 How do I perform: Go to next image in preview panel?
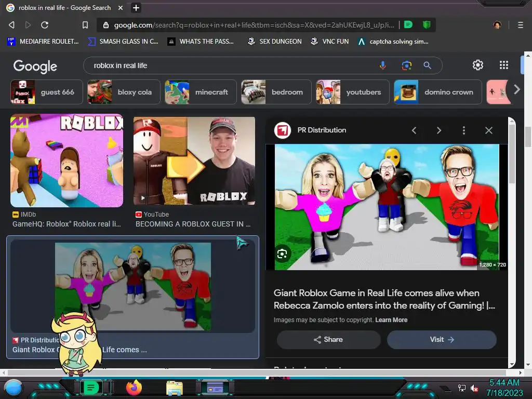[x=439, y=130]
